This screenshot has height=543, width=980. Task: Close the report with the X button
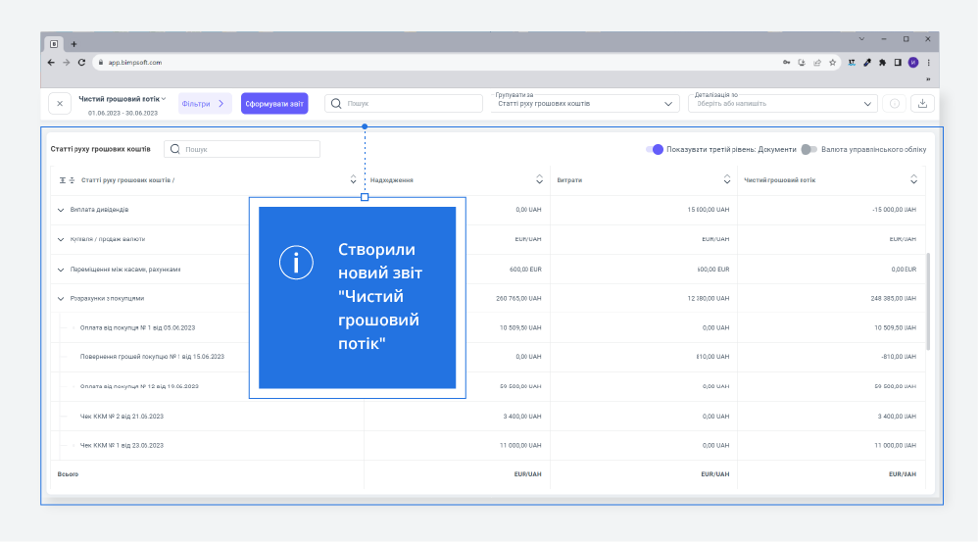point(59,103)
